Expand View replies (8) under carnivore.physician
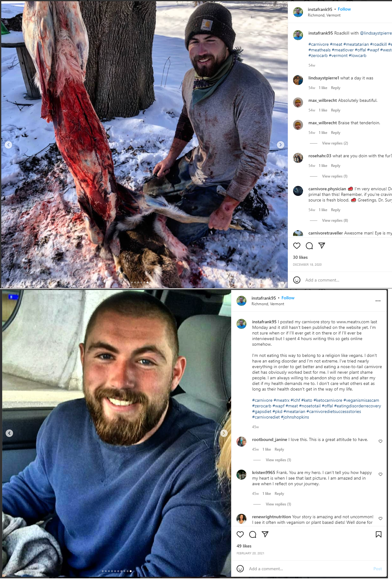 [335, 220]
